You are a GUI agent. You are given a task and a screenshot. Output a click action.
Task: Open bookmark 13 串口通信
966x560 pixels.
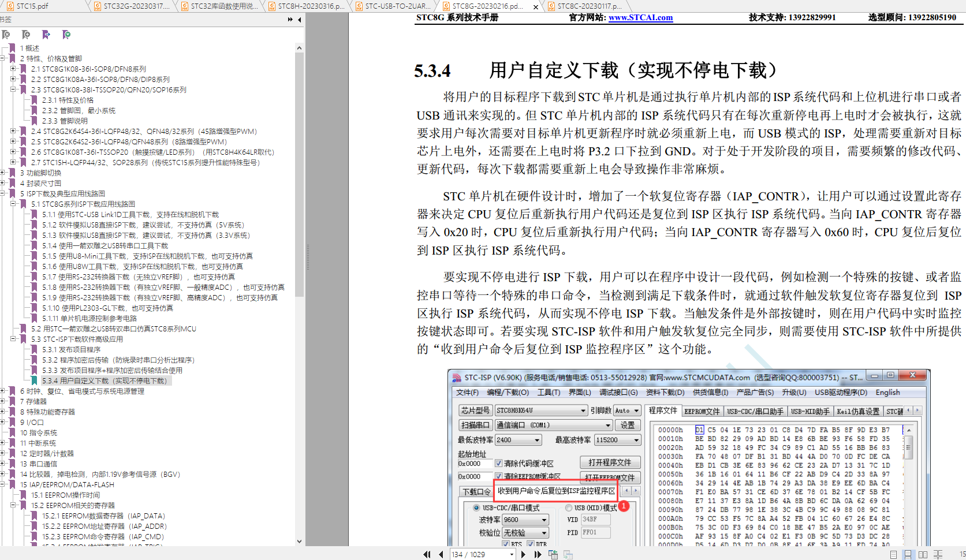[39, 464]
